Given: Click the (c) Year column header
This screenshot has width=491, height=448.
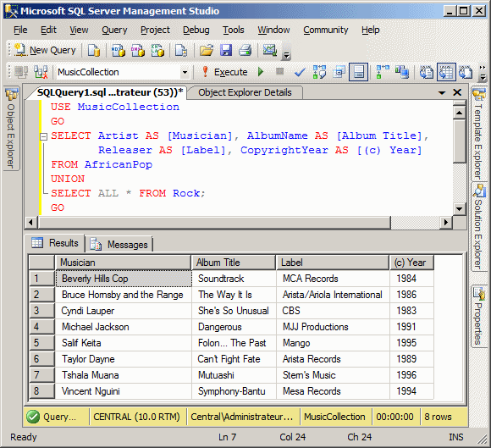Looking at the screenshot, I should 411,263.
